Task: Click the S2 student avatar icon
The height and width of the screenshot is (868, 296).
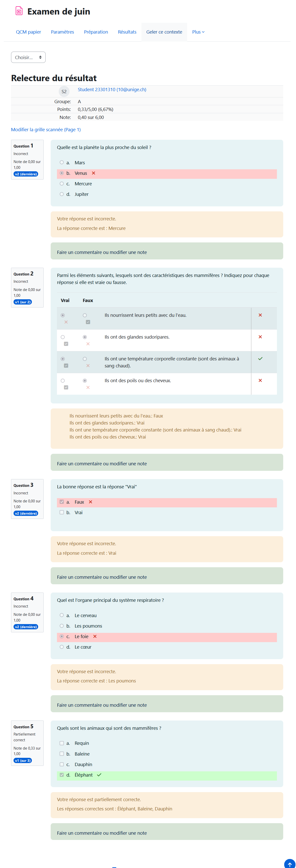Action: 64,91
